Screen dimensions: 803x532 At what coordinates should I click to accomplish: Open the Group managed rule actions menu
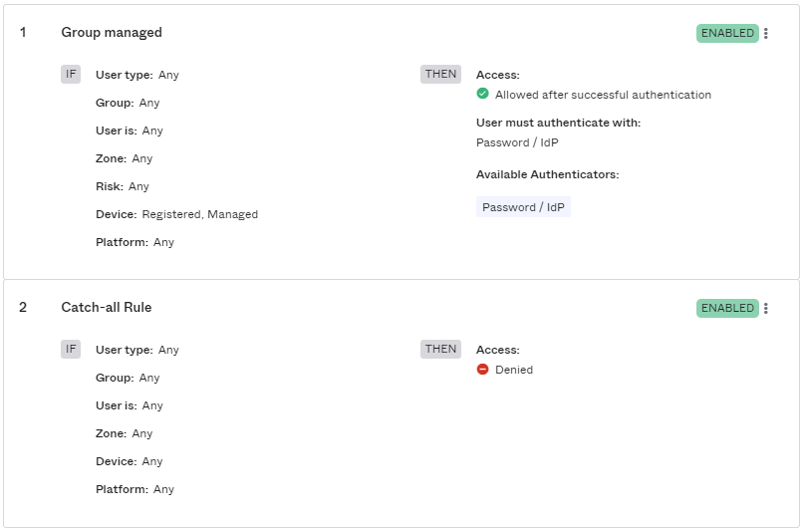(766, 33)
